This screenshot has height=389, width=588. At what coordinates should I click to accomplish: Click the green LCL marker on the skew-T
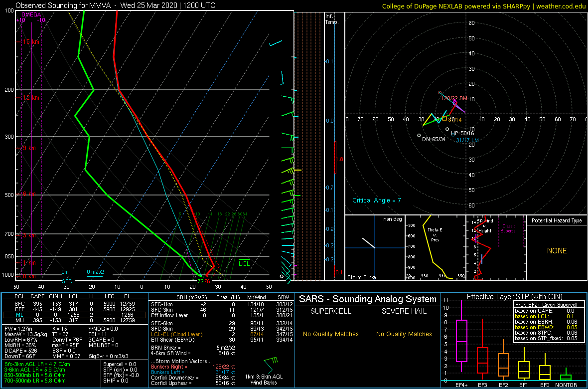(244, 262)
